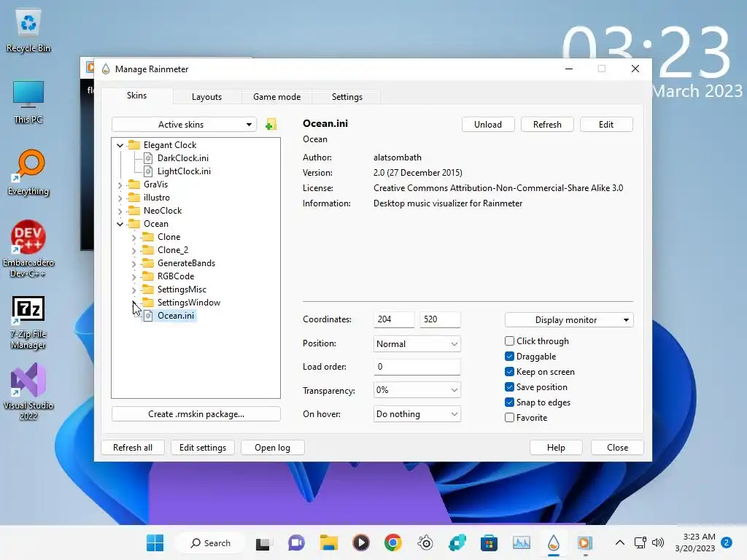Select This PC desktop icon
747x560 pixels.
[x=28, y=102]
